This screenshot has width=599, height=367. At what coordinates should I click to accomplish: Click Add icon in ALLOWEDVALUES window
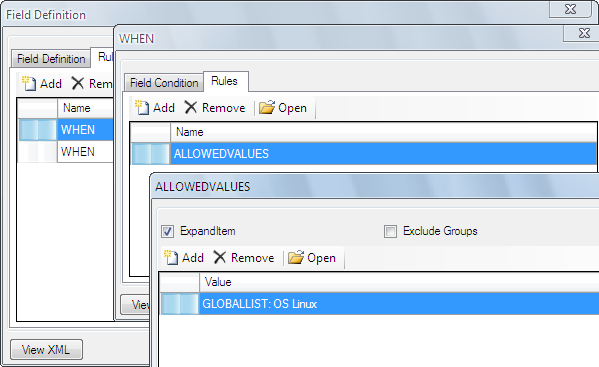(x=171, y=258)
